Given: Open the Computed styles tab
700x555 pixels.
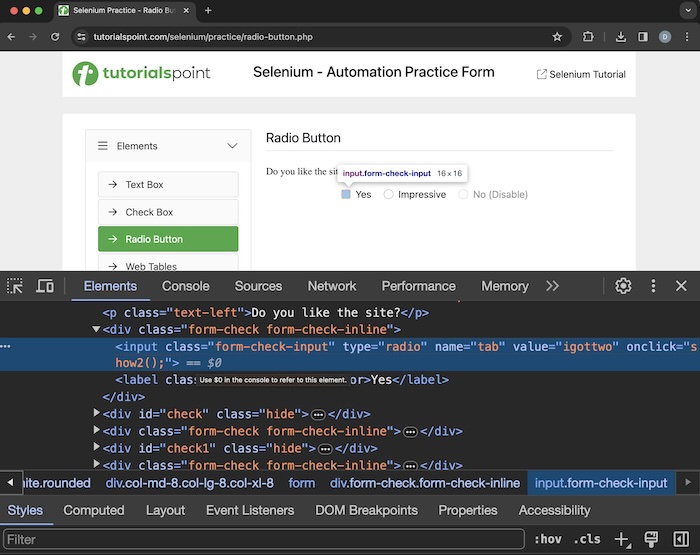Looking at the screenshot, I should point(94,510).
